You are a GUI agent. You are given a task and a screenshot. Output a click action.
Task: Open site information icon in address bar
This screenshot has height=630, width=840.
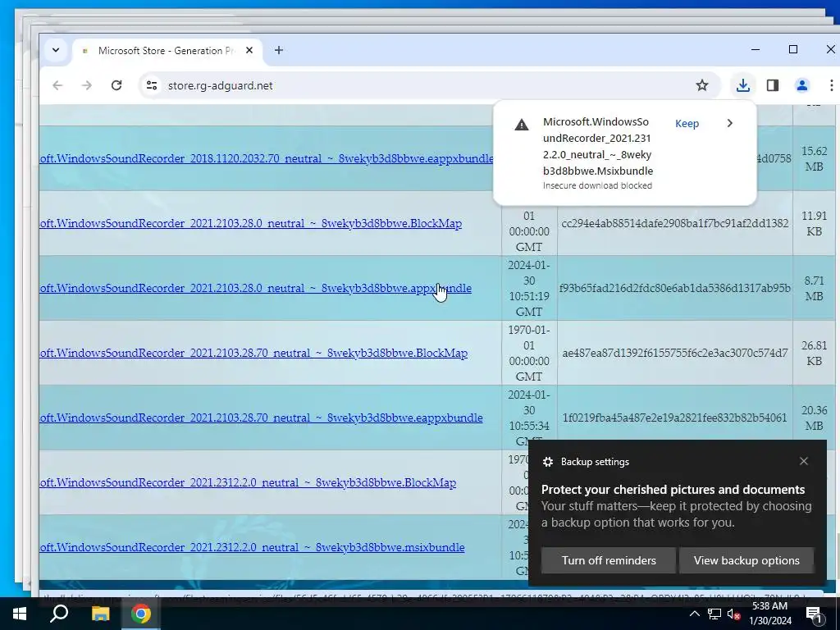click(152, 85)
